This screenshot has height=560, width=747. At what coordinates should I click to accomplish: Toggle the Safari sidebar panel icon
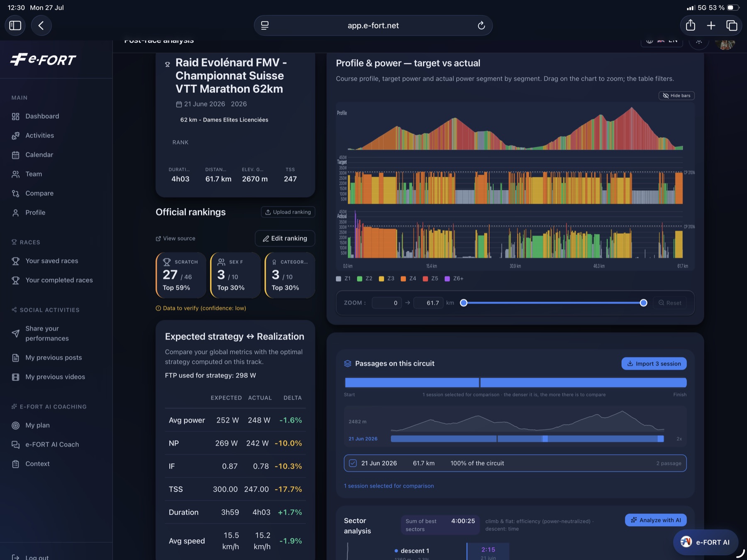tap(15, 25)
